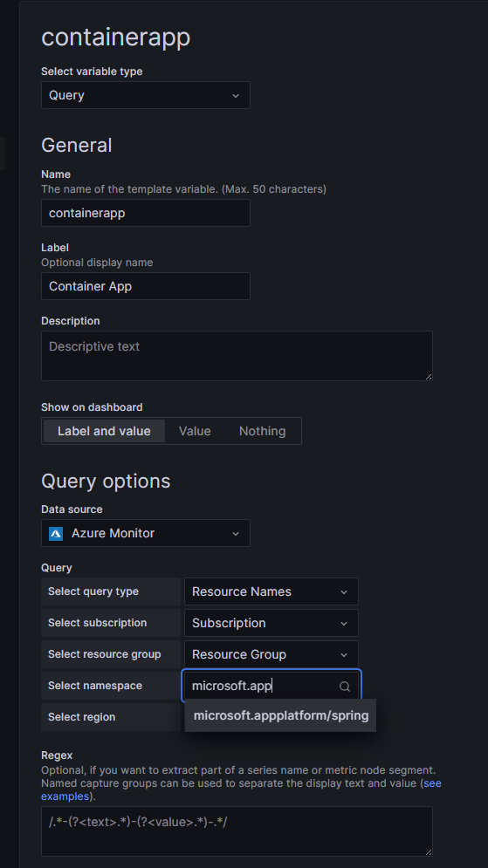Screen dimensions: 488x868
Task: Open the Select variable type dropdown
Action: click(145, 95)
